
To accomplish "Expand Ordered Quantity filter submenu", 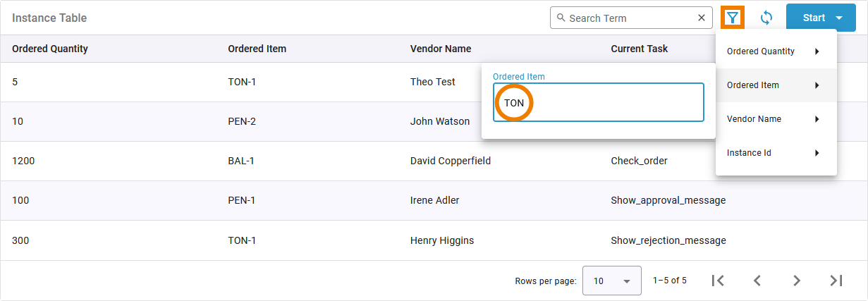I will pos(776,51).
